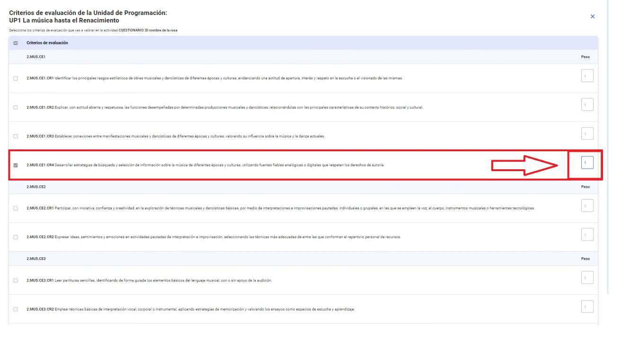Click the Peso field for 2.MUS.CE3.CR1
The width and height of the screenshot is (621, 364).
pyautogui.click(x=587, y=277)
